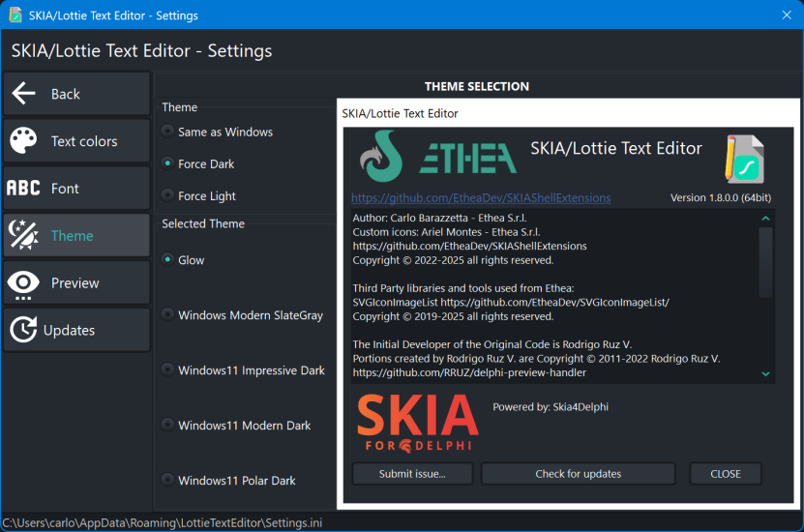Go Back from settings

coord(76,94)
